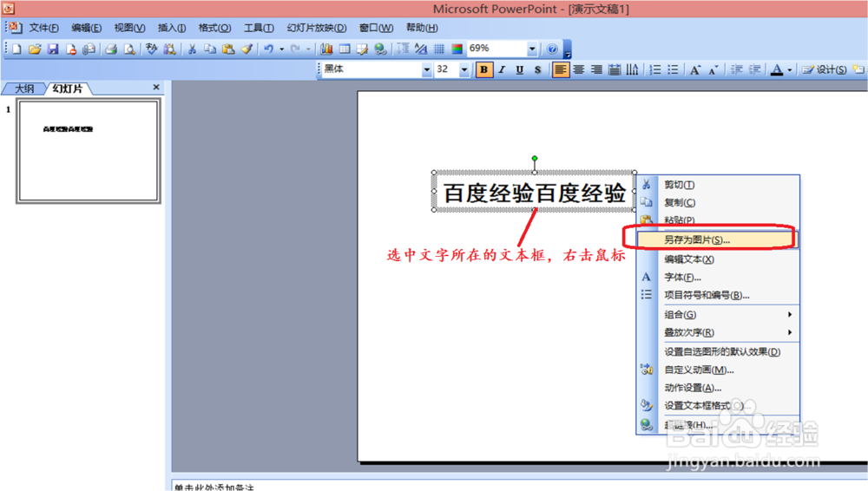Decrease font size button

tap(713, 69)
